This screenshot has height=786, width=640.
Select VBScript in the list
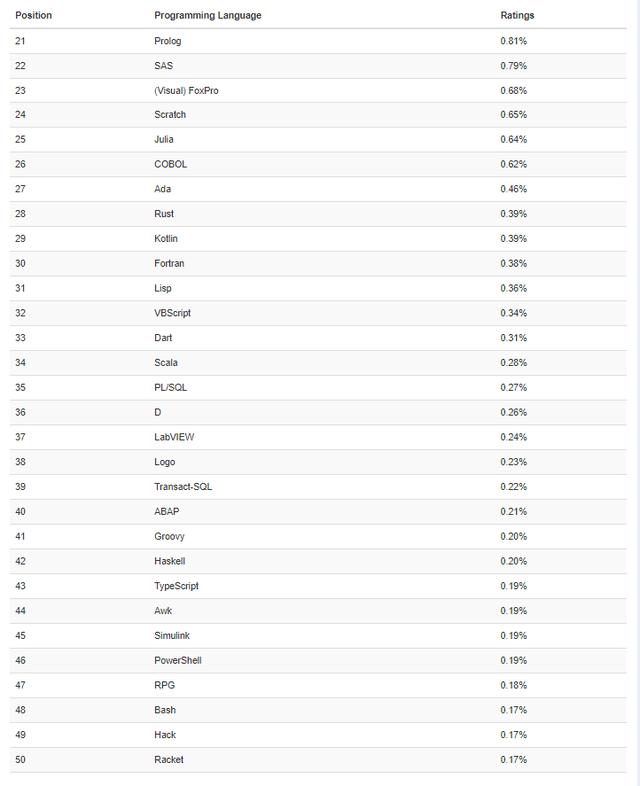(172, 313)
